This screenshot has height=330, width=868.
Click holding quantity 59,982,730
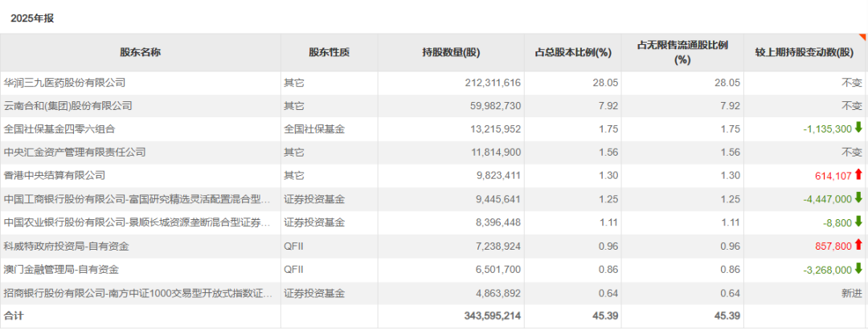coord(496,106)
